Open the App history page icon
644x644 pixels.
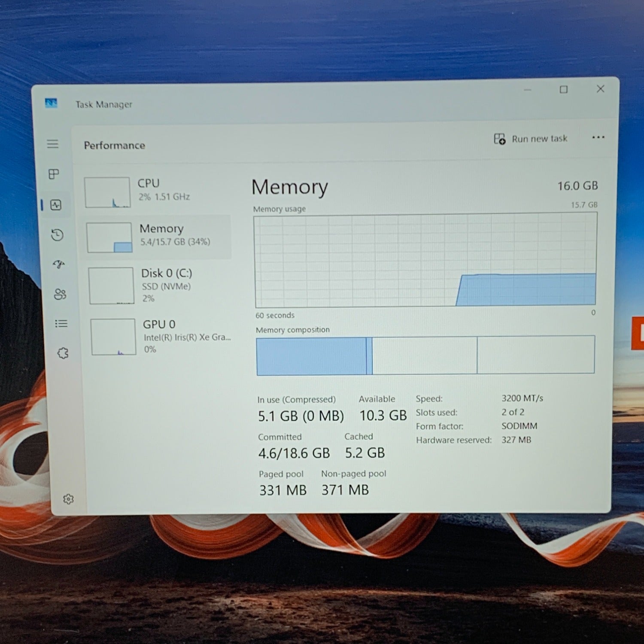(57, 235)
